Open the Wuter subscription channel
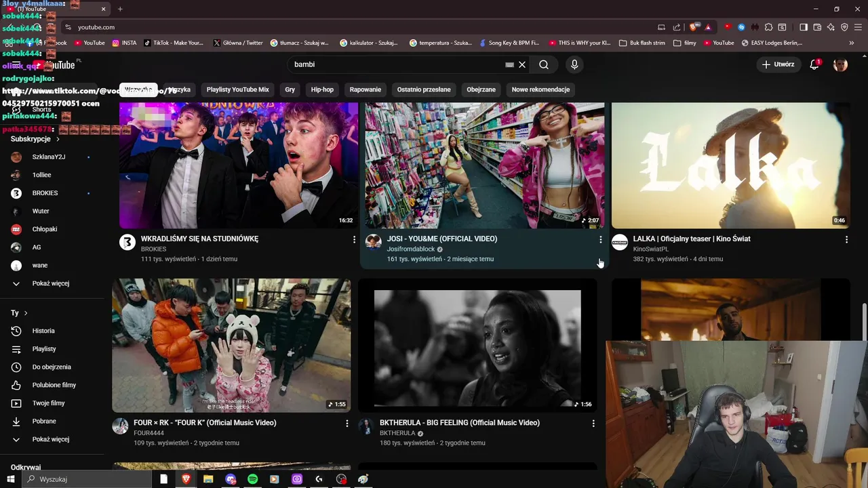 coord(51,211)
